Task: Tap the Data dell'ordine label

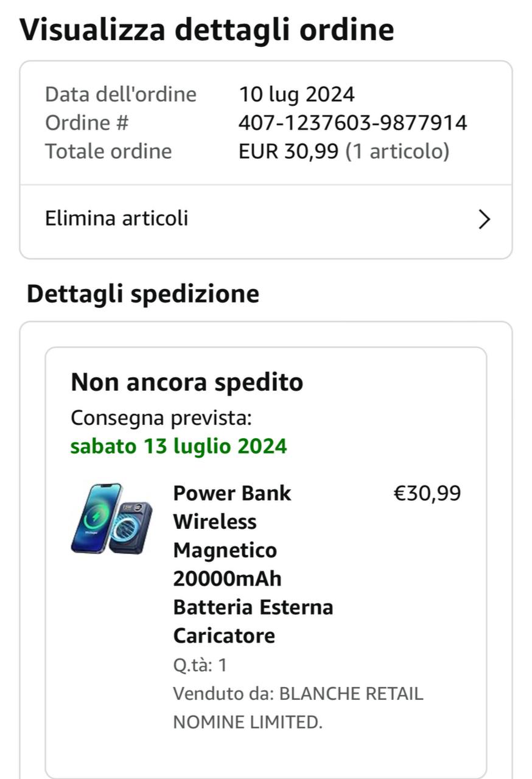Action: click(121, 94)
